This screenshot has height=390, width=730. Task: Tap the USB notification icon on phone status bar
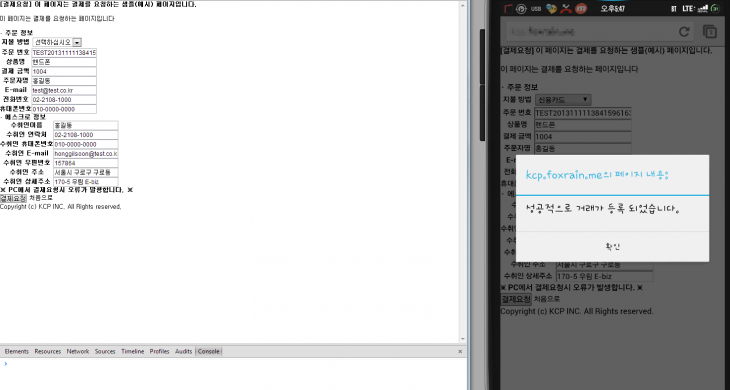pos(536,8)
